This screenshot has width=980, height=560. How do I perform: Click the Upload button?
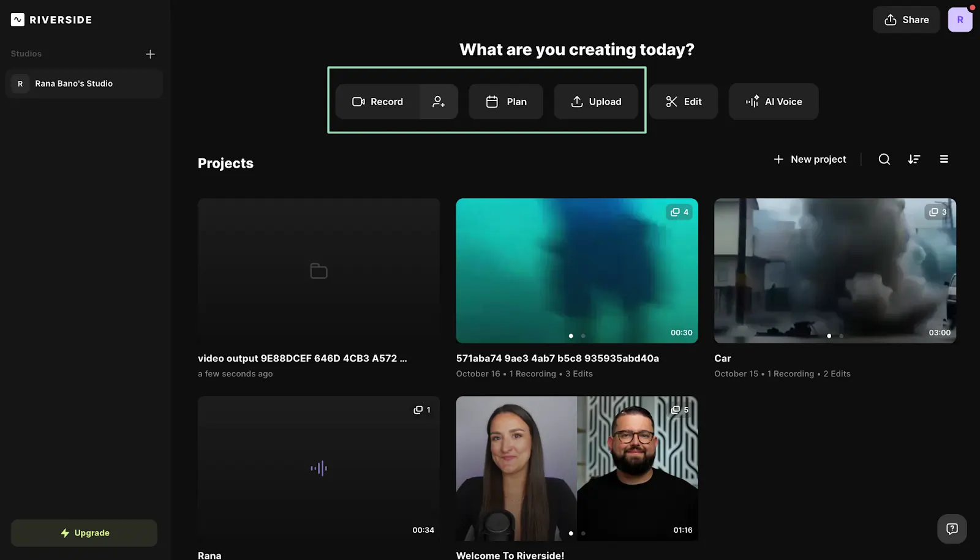(596, 102)
